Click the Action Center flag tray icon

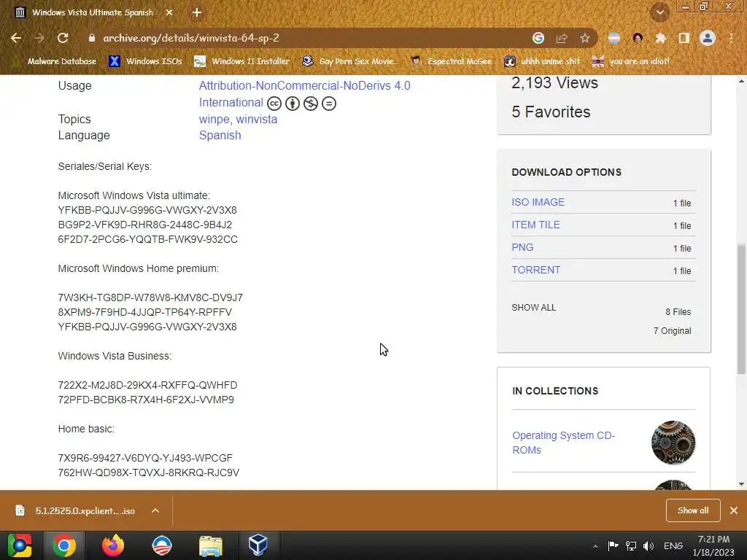pos(613,545)
